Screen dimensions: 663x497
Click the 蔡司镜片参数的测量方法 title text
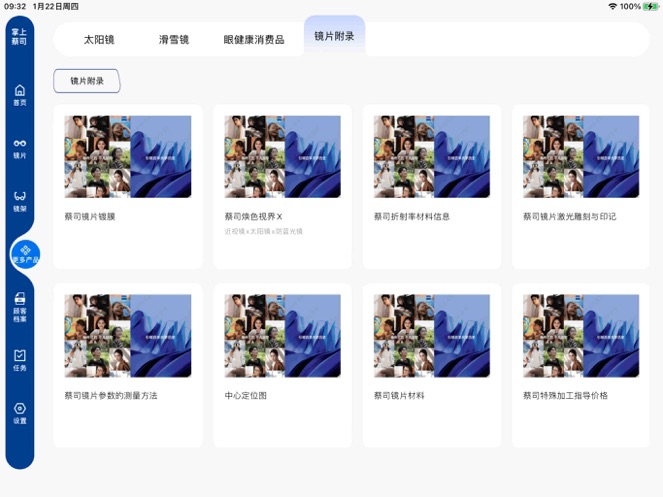pyautogui.click(x=111, y=395)
